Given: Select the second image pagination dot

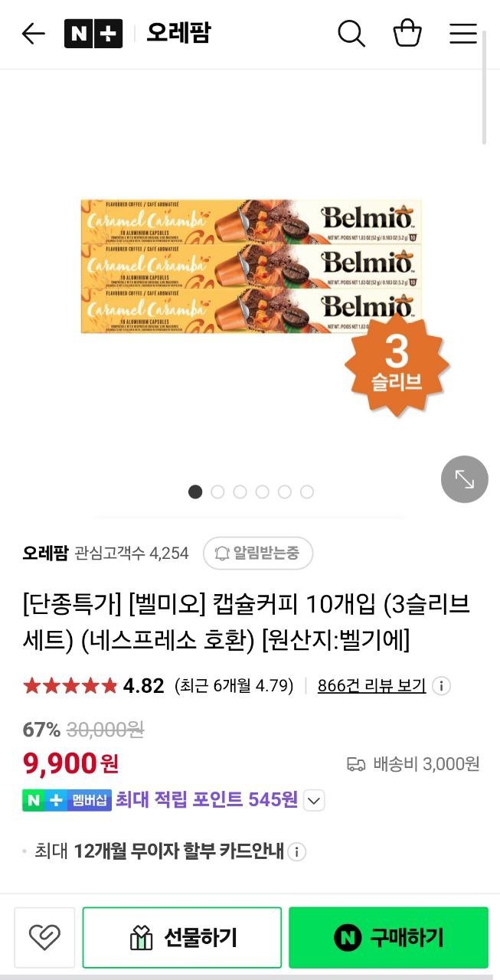Looking at the screenshot, I should [x=217, y=492].
